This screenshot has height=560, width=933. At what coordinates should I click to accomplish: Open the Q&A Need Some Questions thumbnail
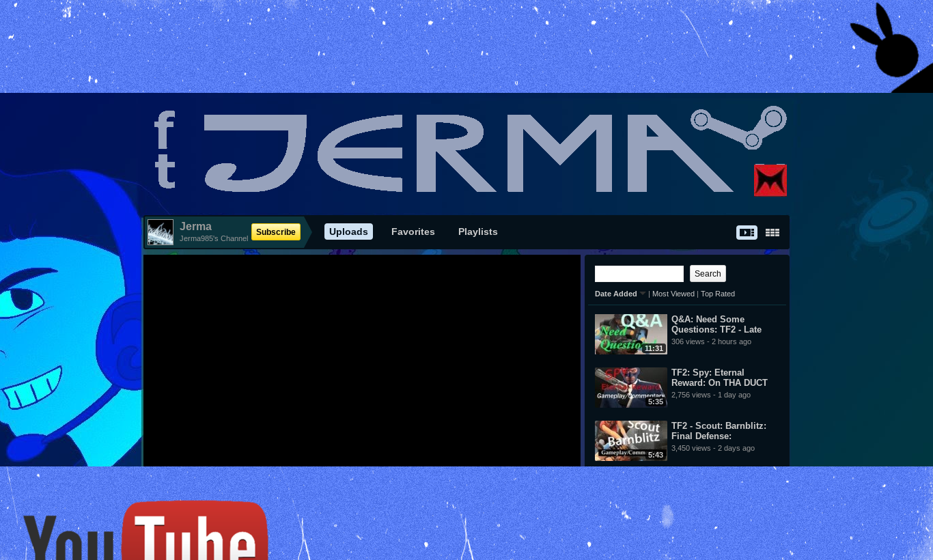(x=631, y=334)
